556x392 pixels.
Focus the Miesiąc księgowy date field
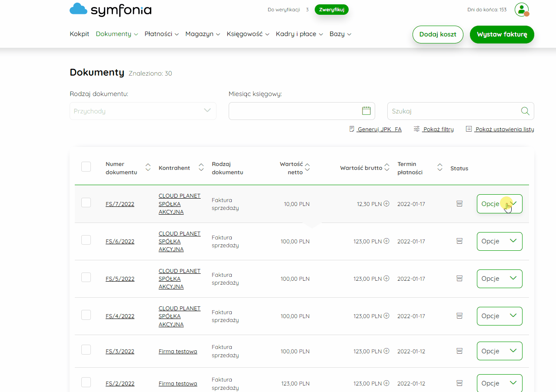point(302,111)
